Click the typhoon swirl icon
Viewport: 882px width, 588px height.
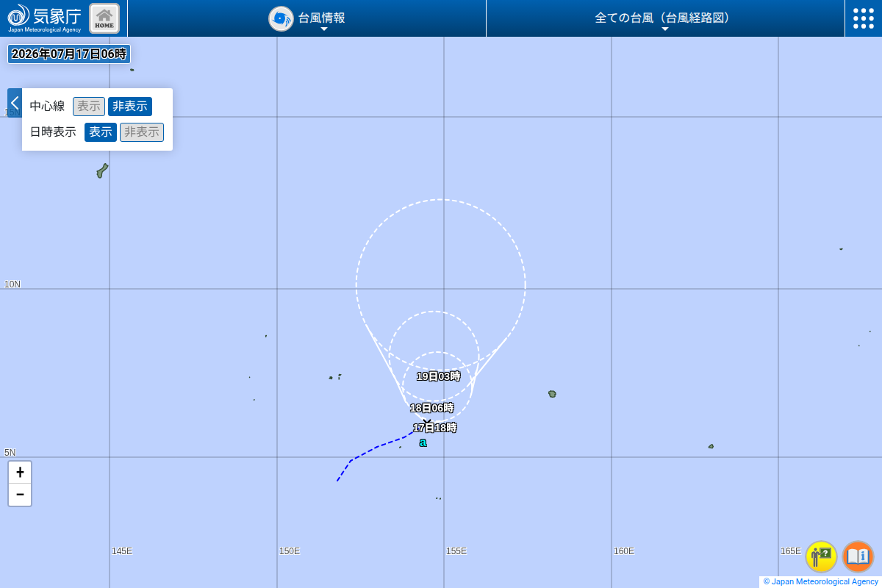(281, 18)
